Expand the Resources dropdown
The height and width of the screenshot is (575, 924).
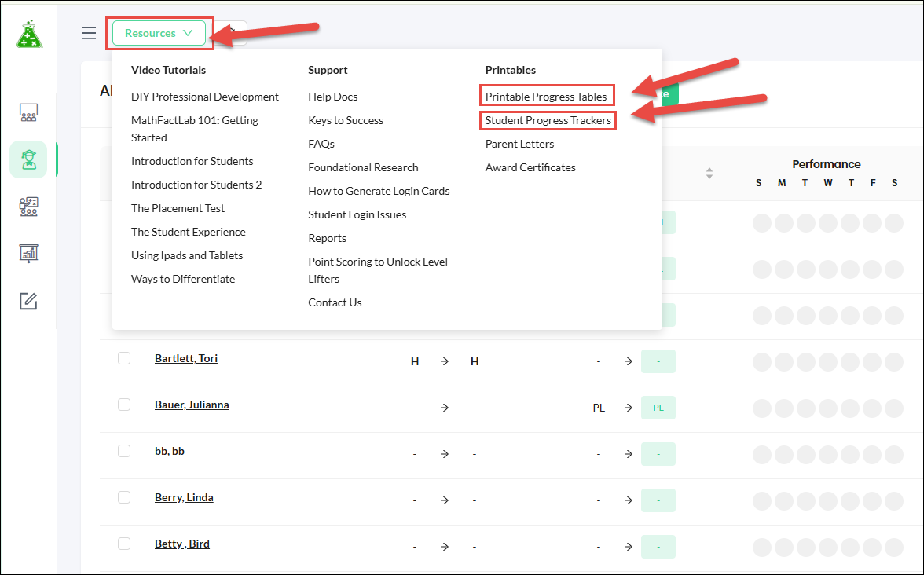pos(159,33)
